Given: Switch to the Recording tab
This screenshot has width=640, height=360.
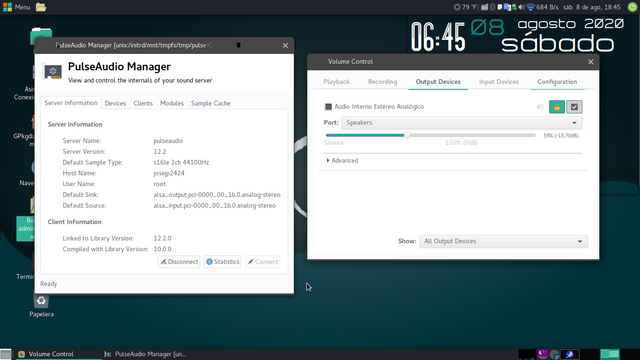Looking at the screenshot, I should (x=382, y=82).
